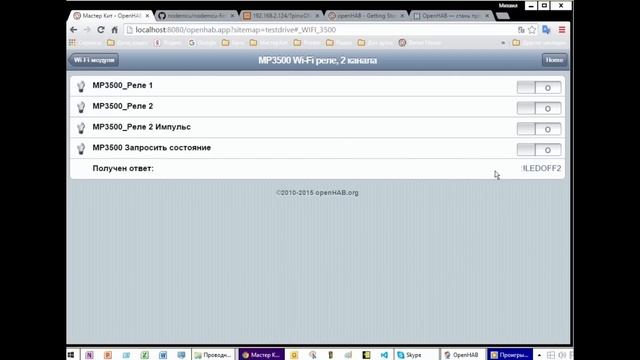Open the OpenHAB taskbar item
The height and width of the screenshot is (360, 640).
coord(462,355)
